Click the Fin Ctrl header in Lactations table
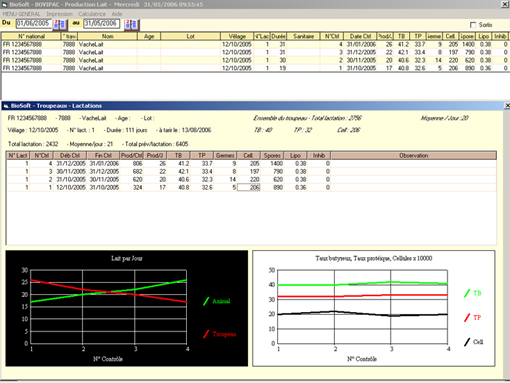The width and height of the screenshot is (510, 383). [x=103, y=156]
